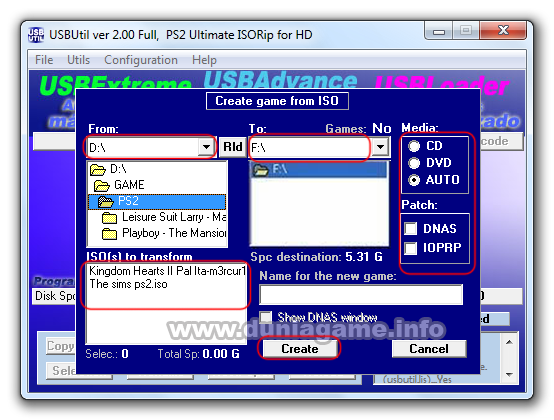Click the Rld reload button

coord(232,147)
